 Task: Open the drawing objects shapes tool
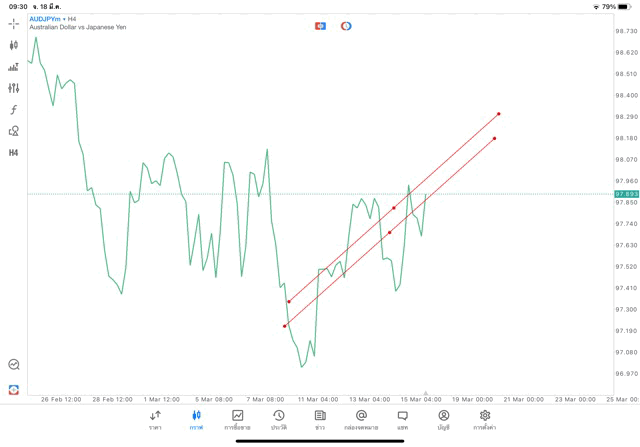click(x=13, y=131)
